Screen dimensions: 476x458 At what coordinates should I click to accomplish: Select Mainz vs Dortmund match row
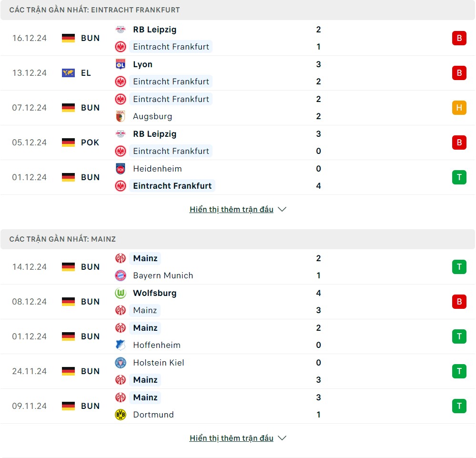point(238,406)
